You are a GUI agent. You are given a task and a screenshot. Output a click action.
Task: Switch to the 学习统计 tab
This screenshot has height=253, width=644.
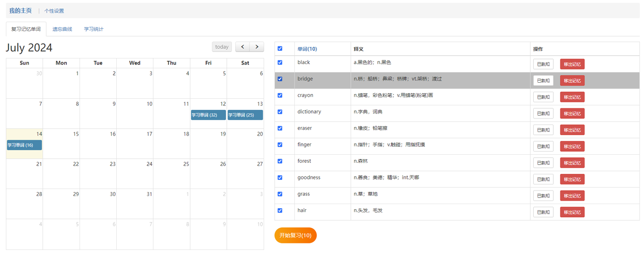(94, 29)
